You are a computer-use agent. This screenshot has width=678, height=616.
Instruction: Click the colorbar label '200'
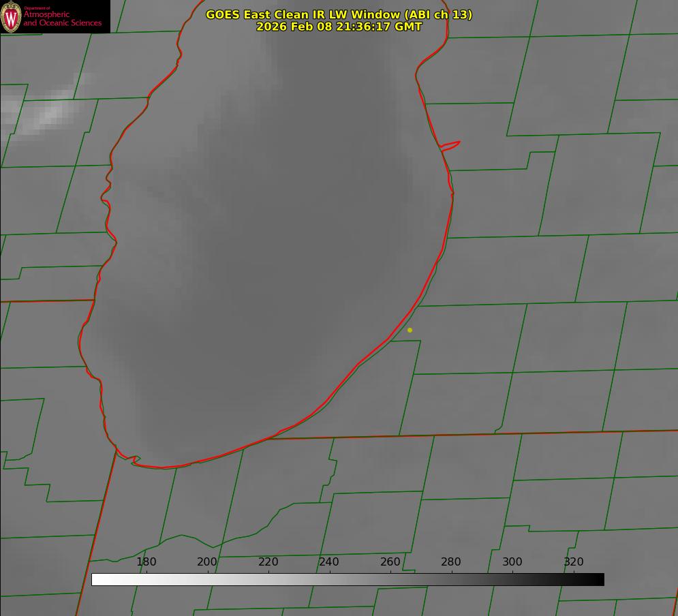click(206, 561)
